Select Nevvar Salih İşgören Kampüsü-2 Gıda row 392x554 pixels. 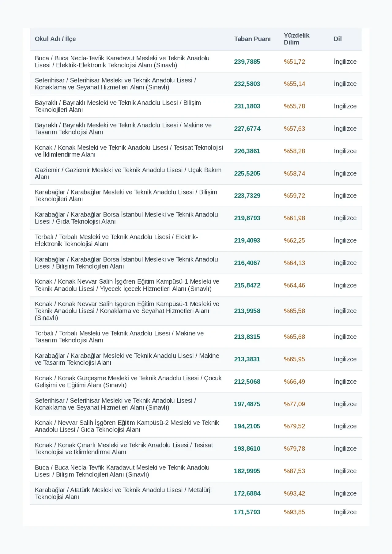pos(196,426)
